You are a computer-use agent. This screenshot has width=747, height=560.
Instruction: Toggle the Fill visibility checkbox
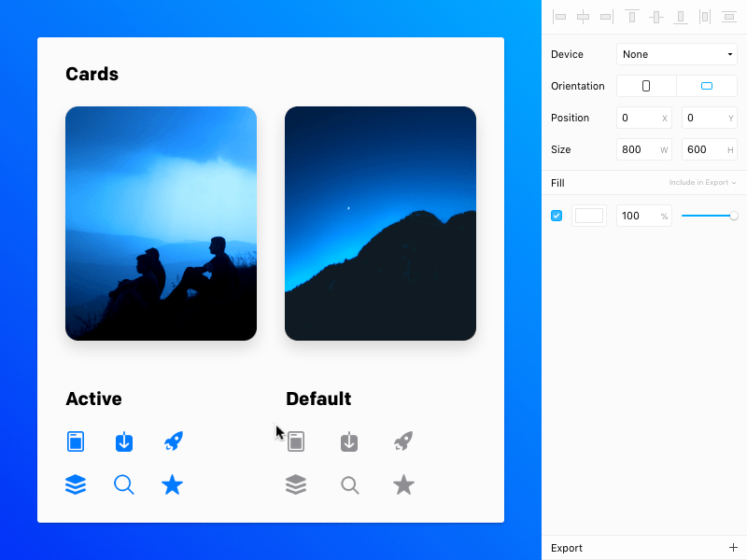(x=557, y=216)
